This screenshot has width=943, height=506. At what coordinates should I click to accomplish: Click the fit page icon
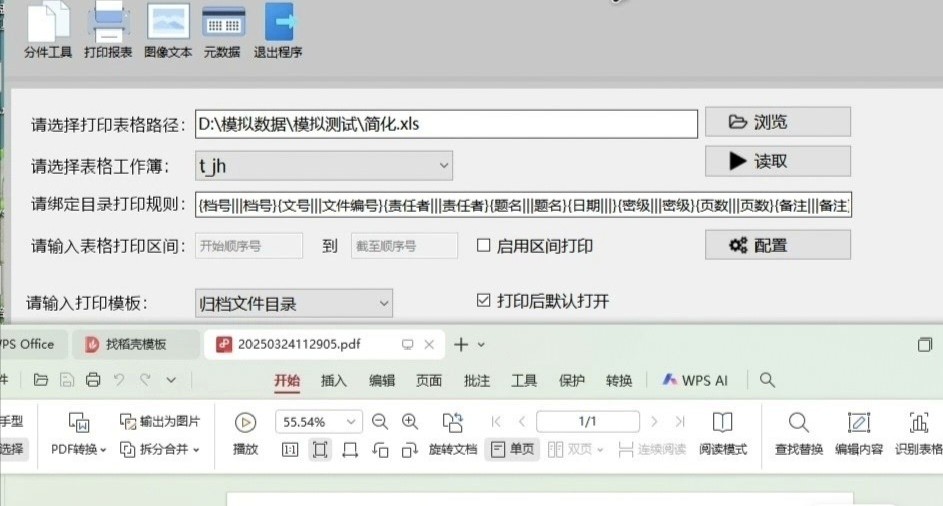pos(320,449)
